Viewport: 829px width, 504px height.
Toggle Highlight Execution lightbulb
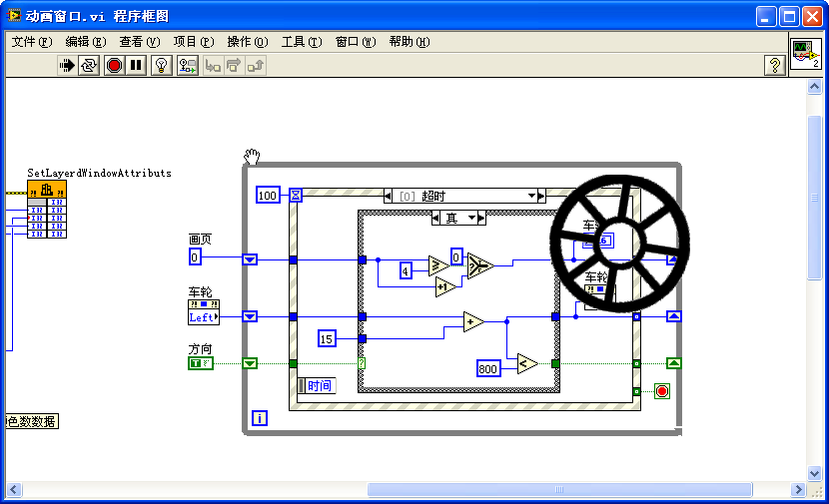tap(162, 66)
